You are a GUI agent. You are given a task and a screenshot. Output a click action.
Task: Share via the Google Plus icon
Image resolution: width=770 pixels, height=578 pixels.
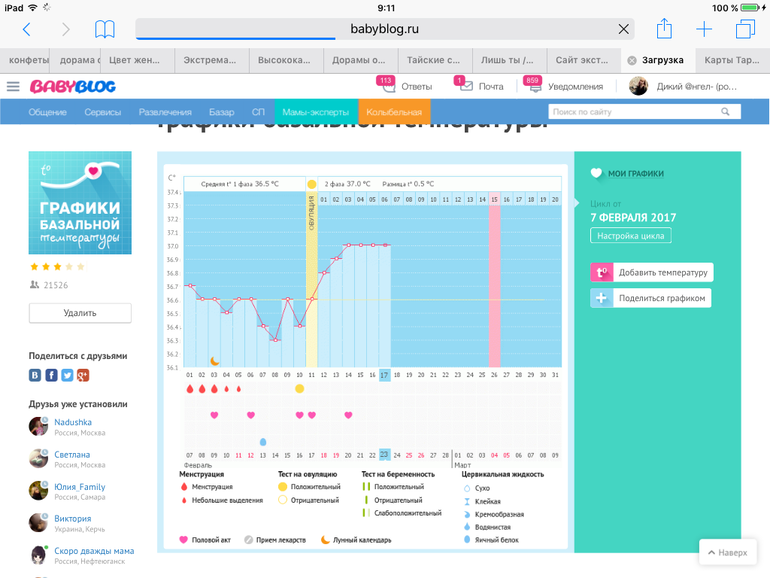pos(83,375)
